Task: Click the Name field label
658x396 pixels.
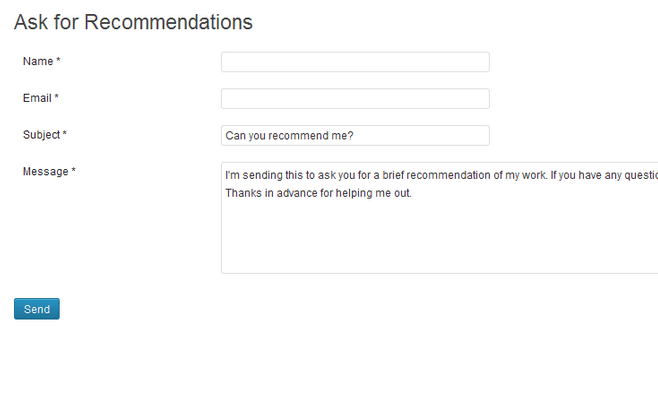Action: coord(38,61)
